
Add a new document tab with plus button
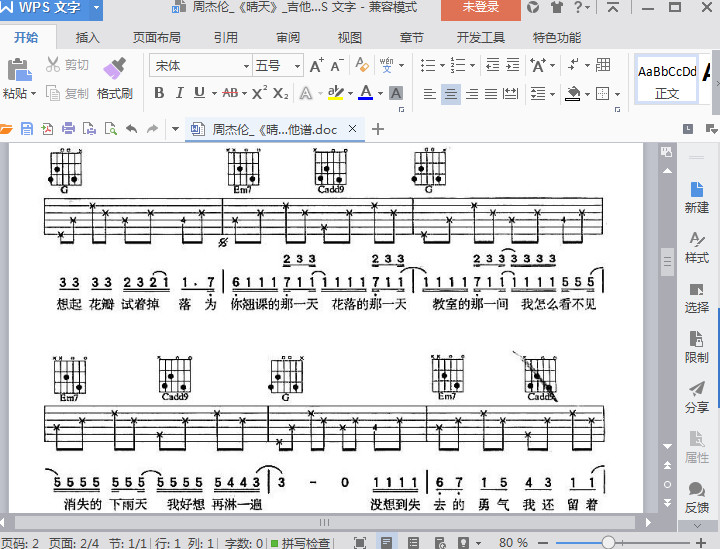click(378, 129)
